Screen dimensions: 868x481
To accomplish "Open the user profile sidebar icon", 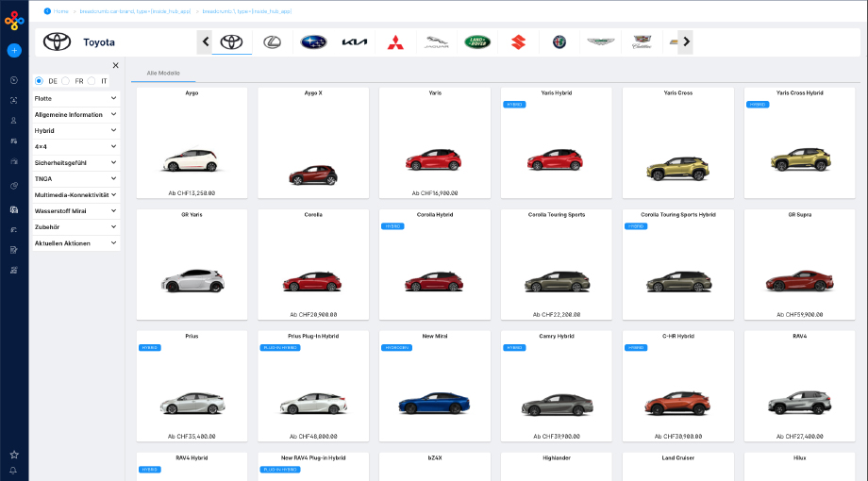I will (x=14, y=120).
